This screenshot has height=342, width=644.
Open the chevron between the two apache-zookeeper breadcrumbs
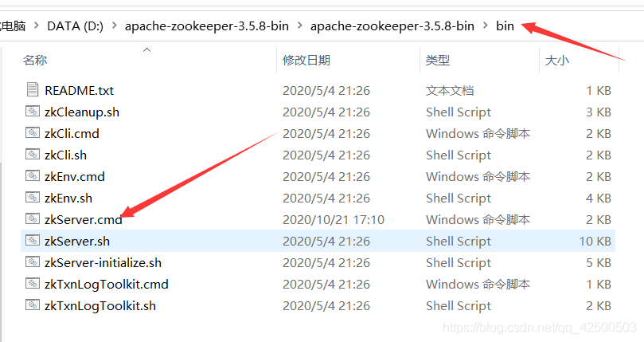[x=300, y=26]
